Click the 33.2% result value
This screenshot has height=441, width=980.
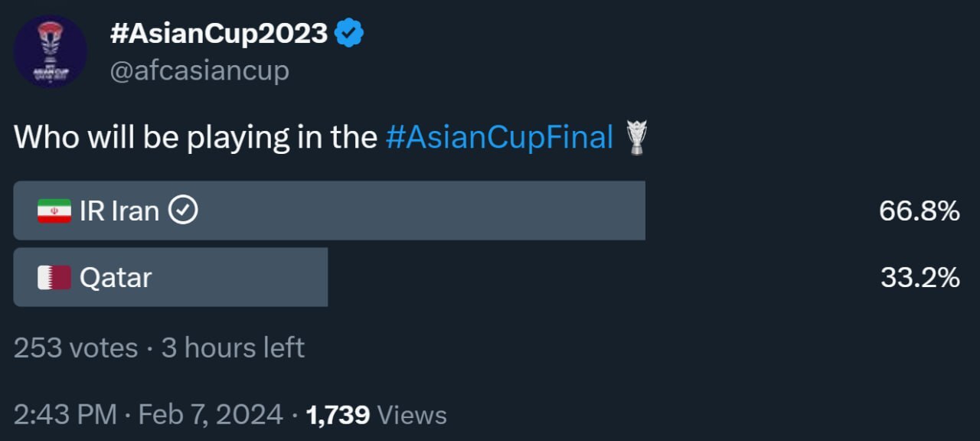(920, 277)
